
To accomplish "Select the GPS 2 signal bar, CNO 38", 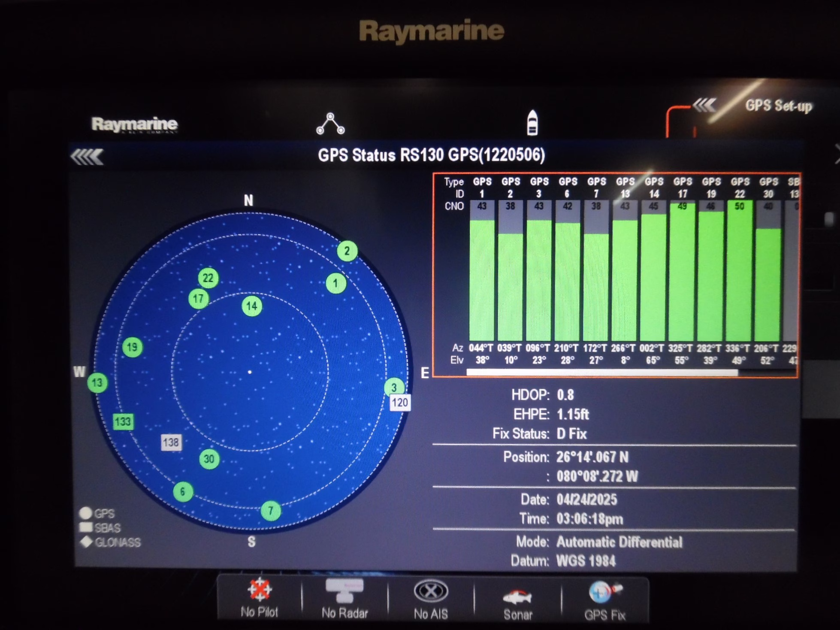I will (510, 270).
